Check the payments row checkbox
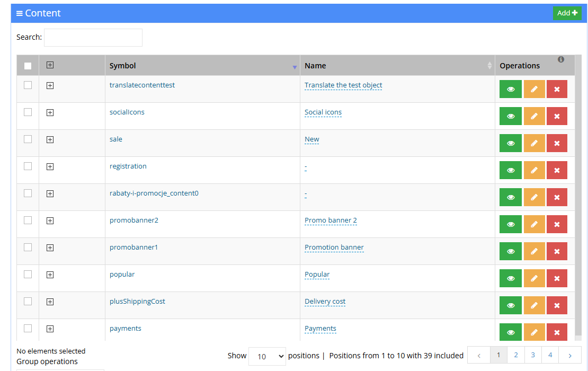The image size is (588, 371). coord(28,328)
